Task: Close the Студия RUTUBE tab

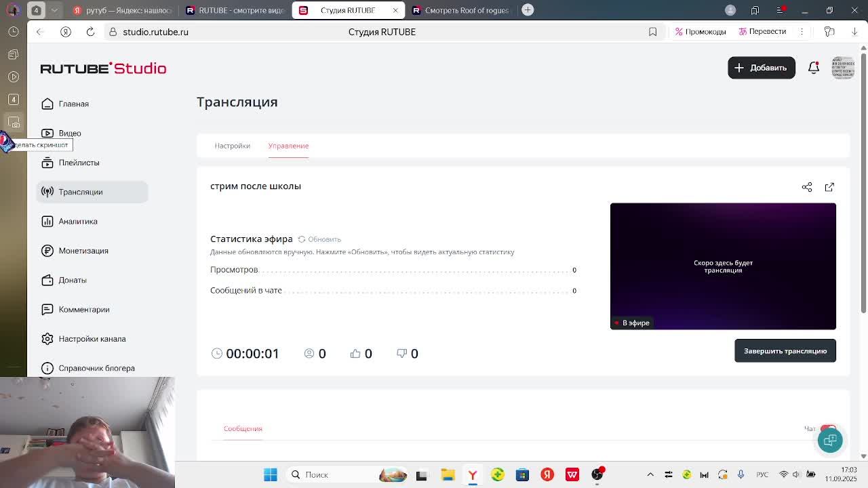Action: [395, 10]
